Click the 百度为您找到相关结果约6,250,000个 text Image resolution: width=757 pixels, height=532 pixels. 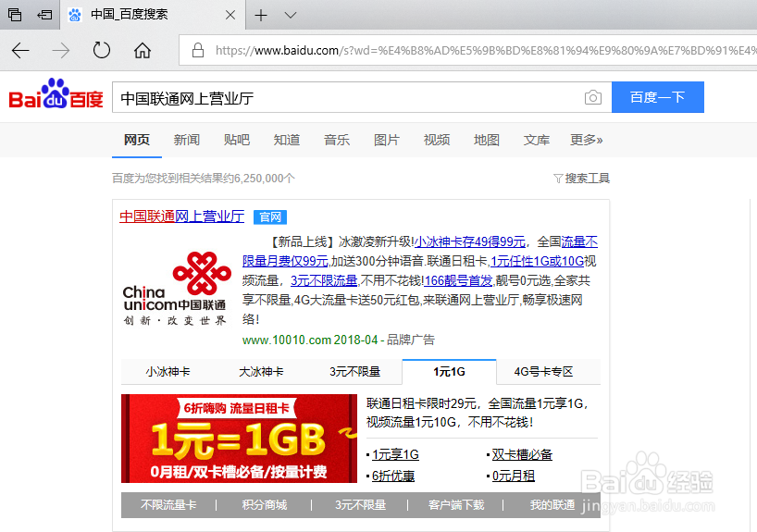[x=204, y=179]
